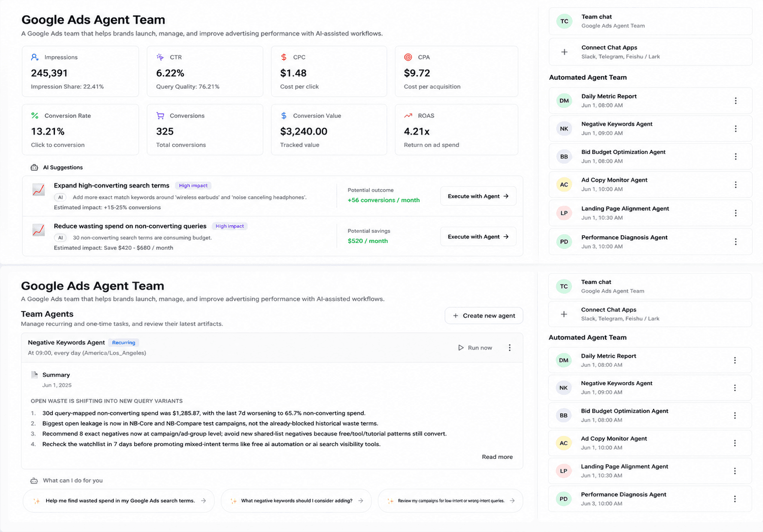Choose 'Review my campaigns for low-intent' prompt
Screen dimensions: 763x532
[x=450, y=501]
